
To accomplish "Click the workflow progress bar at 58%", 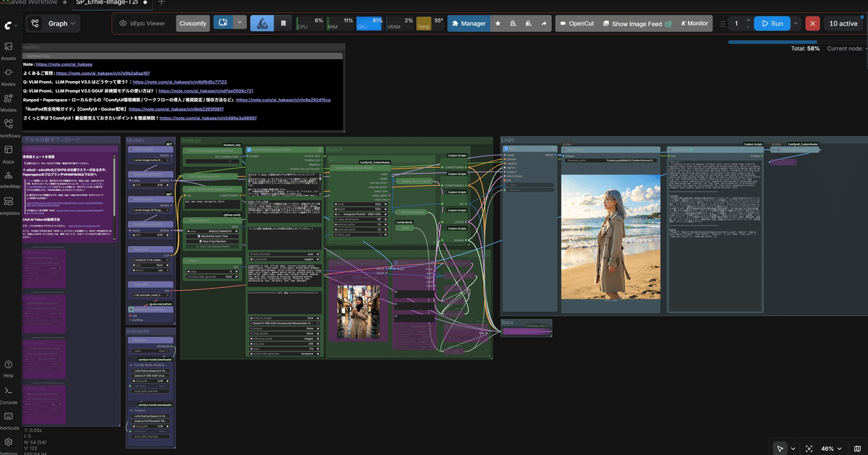I will coord(774,42).
